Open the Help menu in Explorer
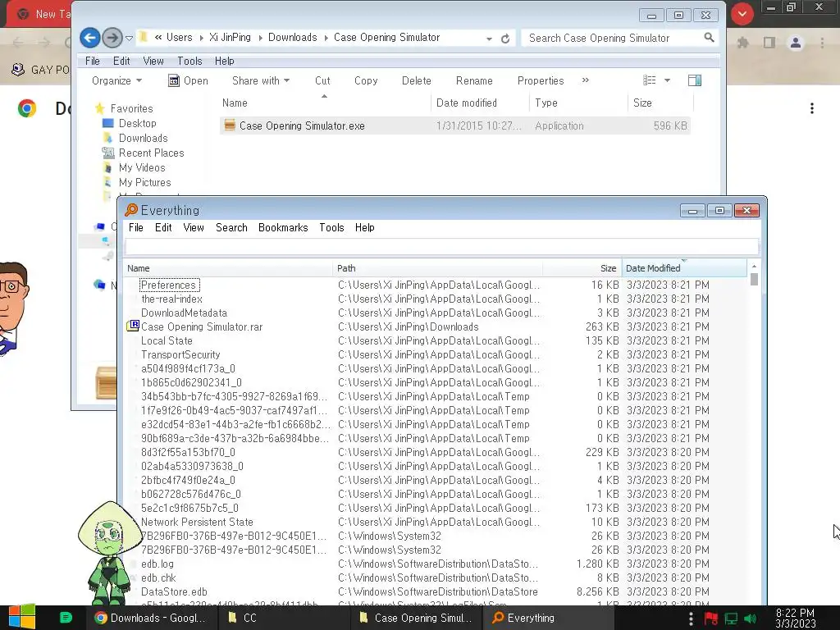 [x=225, y=61]
